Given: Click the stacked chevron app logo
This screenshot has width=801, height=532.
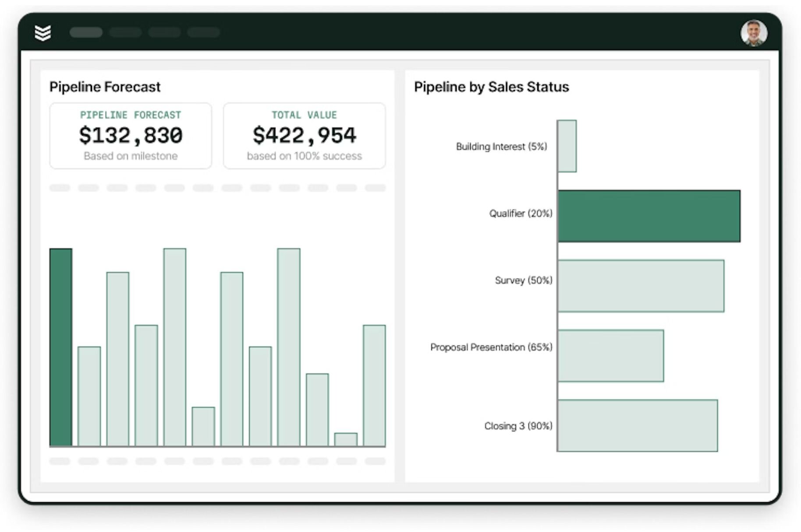Looking at the screenshot, I should click(43, 32).
